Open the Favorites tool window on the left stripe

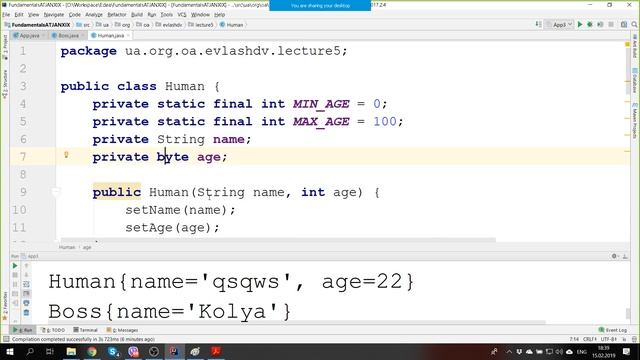5,306
